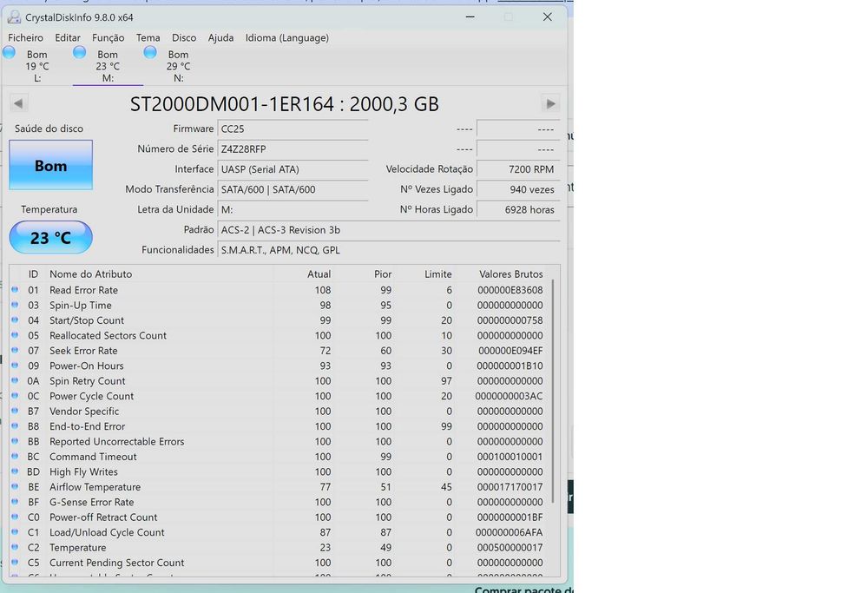Click the power-on count field 940 vezes
Screen dimensions: 868x593
coord(518,189)
